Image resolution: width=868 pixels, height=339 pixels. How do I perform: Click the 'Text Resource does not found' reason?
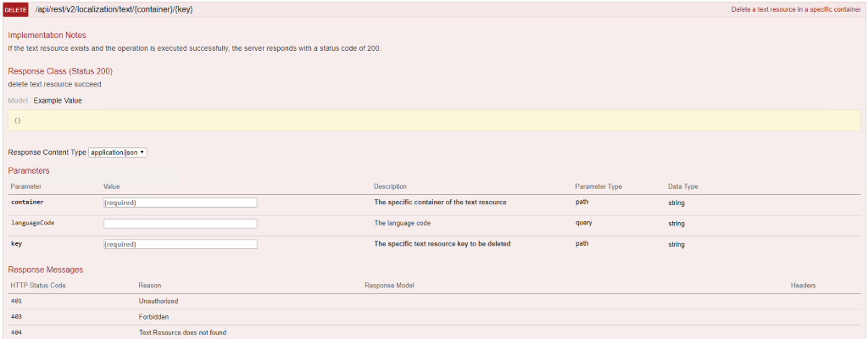tap(182, 332)
